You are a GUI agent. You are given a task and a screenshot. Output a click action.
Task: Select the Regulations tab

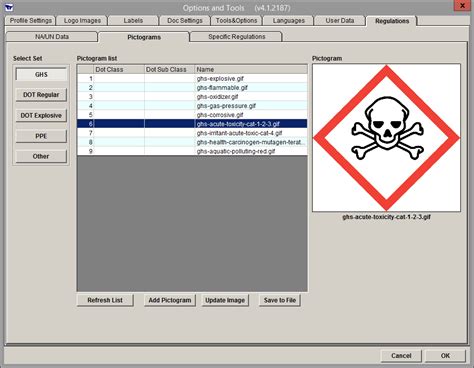coord(392,21)
